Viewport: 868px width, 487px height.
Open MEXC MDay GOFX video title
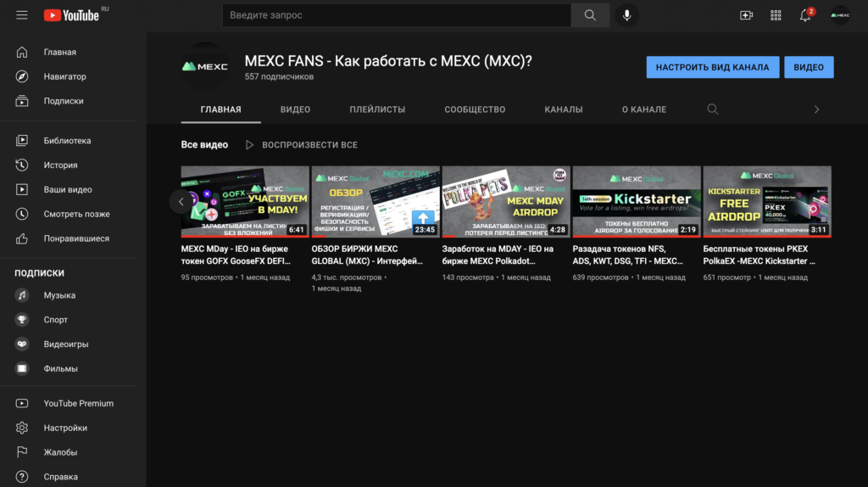236,255
